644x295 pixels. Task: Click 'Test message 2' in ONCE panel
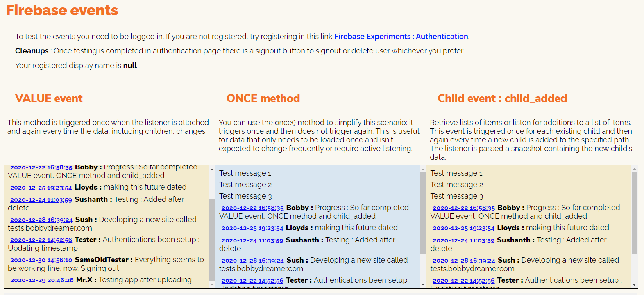245,185
